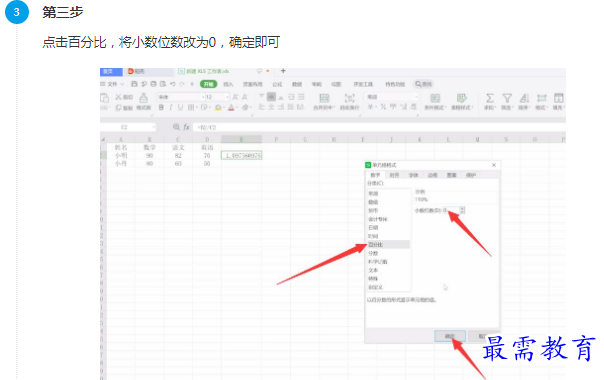Select the 开始 Home ribbon tab
This screenshot has height=380, width=604.
[x=208, y=84]
